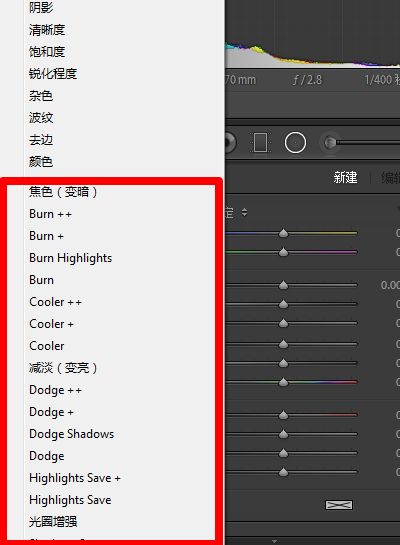400x545 pixels.
Task: Click the green-magenta tint slider handle
Action: click(284, 252)
